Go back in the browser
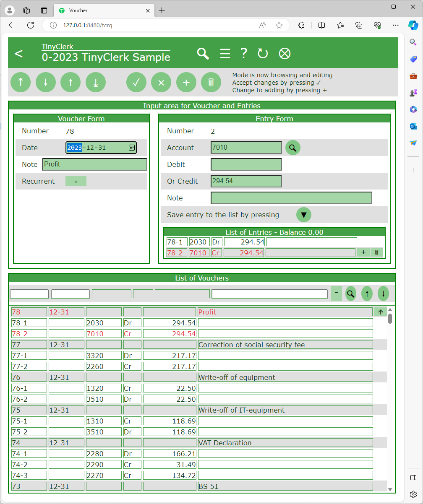The height and width of the screenshot is (504, 423). point(12,25)
